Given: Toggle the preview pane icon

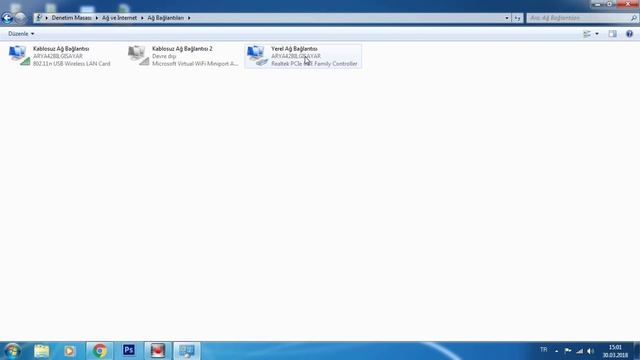Looking at the screenshot, I should click(x=612, y=34).
